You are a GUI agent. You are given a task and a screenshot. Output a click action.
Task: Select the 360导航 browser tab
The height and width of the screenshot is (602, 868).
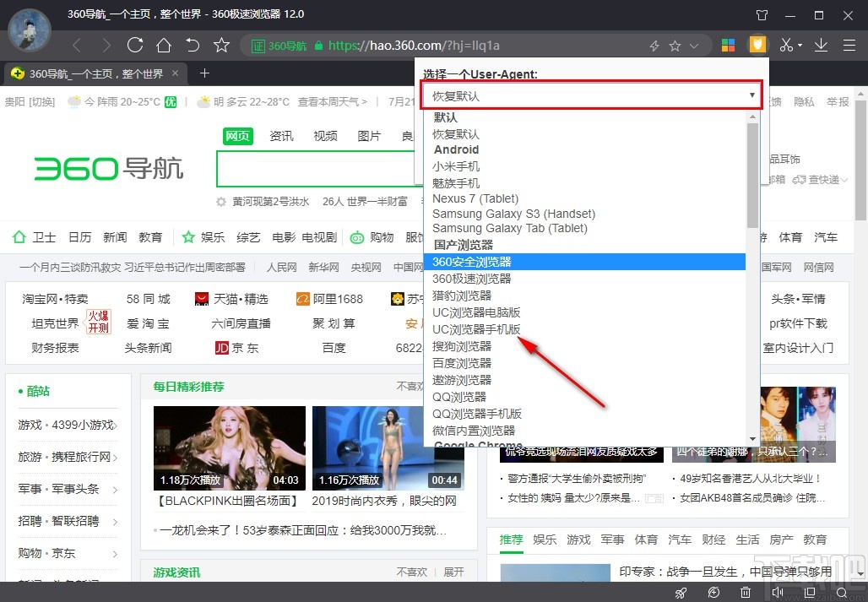point(95,73)
